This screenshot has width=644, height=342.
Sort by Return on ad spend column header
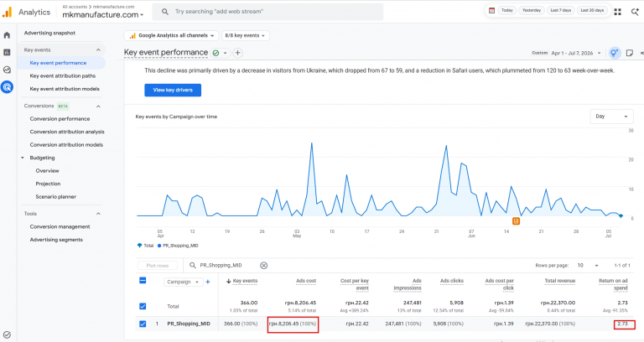pos(613,284)
